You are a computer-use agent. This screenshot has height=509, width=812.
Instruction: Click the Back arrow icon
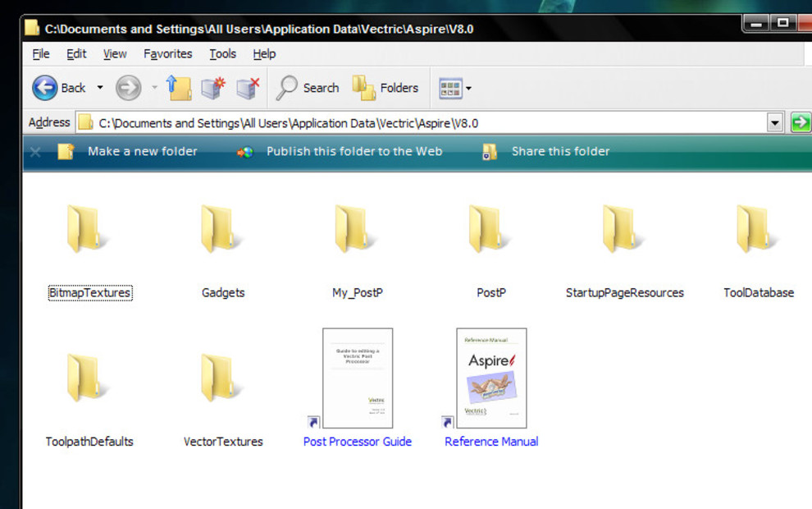click(45, 88)
